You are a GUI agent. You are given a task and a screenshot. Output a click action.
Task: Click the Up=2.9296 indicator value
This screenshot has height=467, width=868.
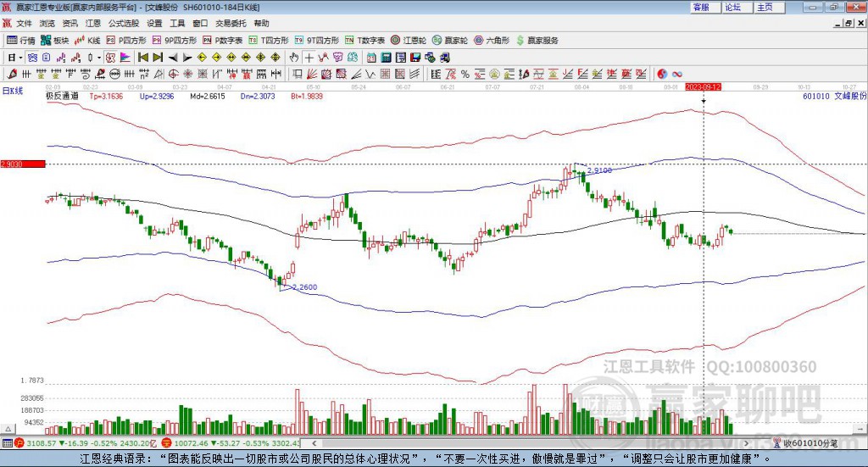(x=157, y=96)
